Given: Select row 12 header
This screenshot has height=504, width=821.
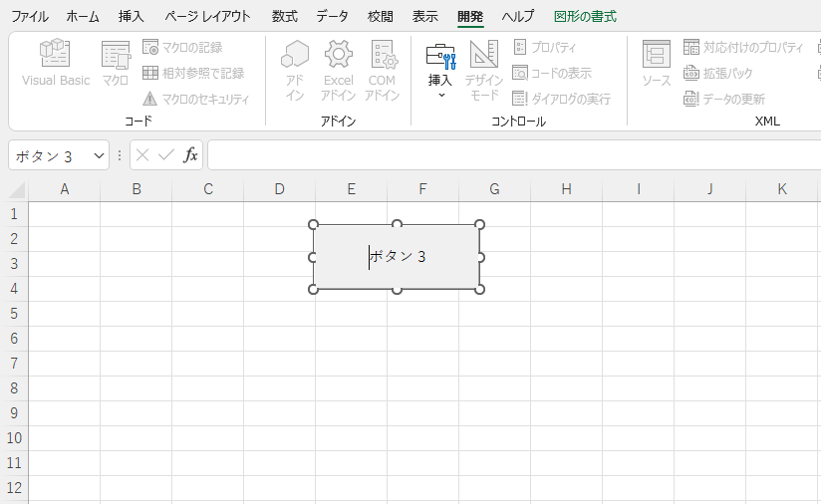Looking at the screenshot, I should (14, 488).
